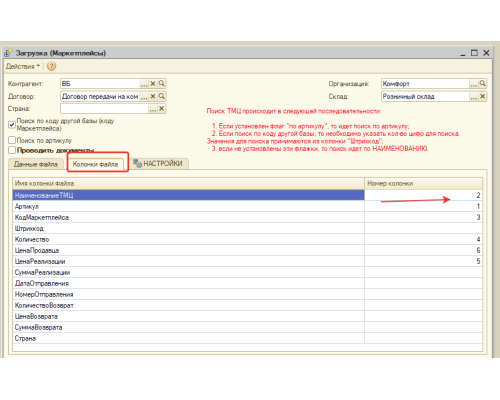Viewport: 500px width, 400px height.
Task: Clear the Склад field with X icon
Action: coord(482,96)
